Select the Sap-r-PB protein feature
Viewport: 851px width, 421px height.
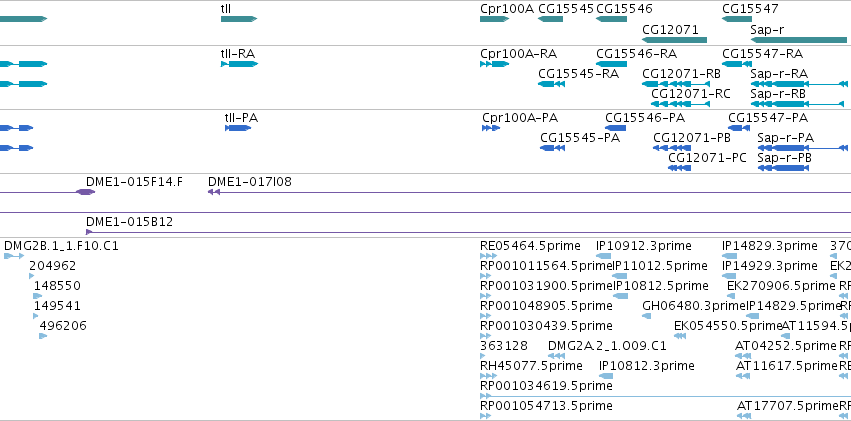point(782,168)
